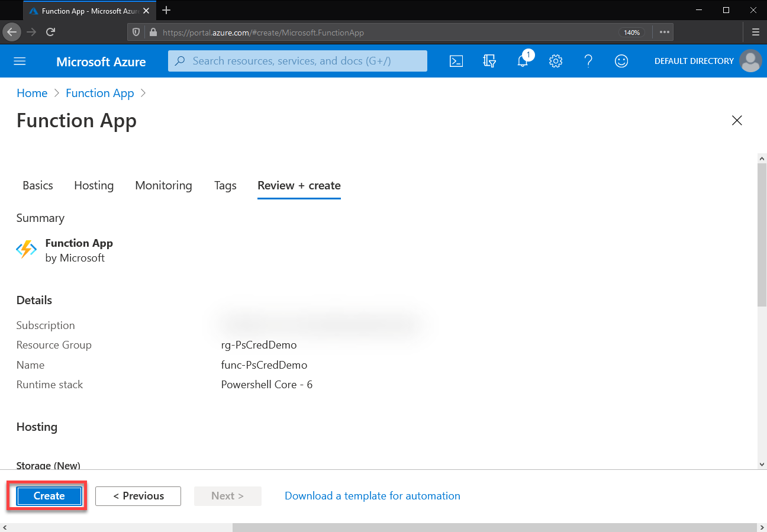This screenshot has width=767, height=532.
Task: Launch Cloud Shell from the header
Action: [456, 61]
